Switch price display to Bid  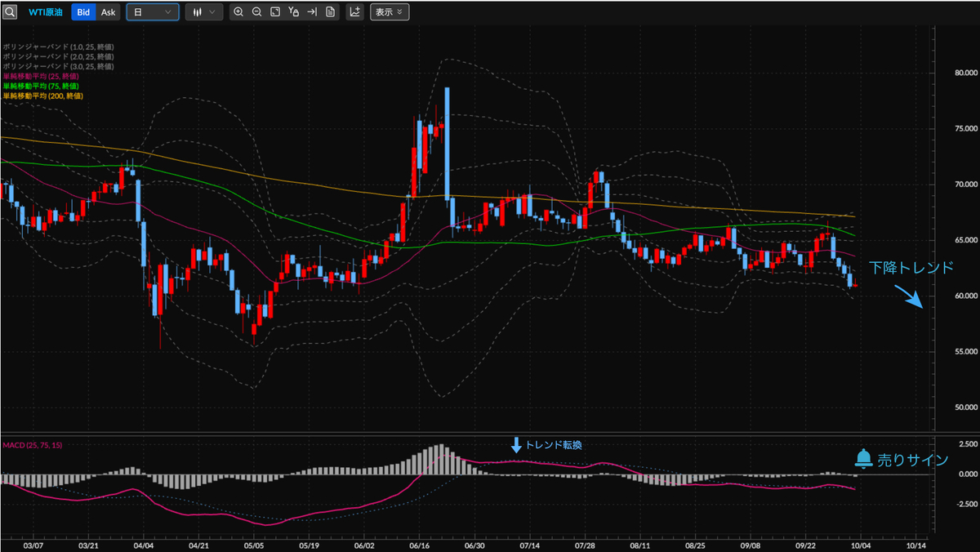(83, 12)
